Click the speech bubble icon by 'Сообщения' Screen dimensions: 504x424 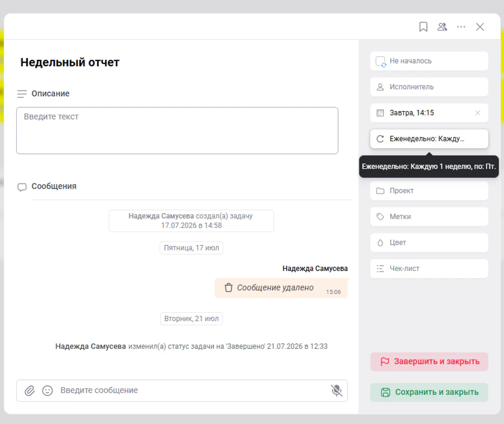tap(22, 187)
